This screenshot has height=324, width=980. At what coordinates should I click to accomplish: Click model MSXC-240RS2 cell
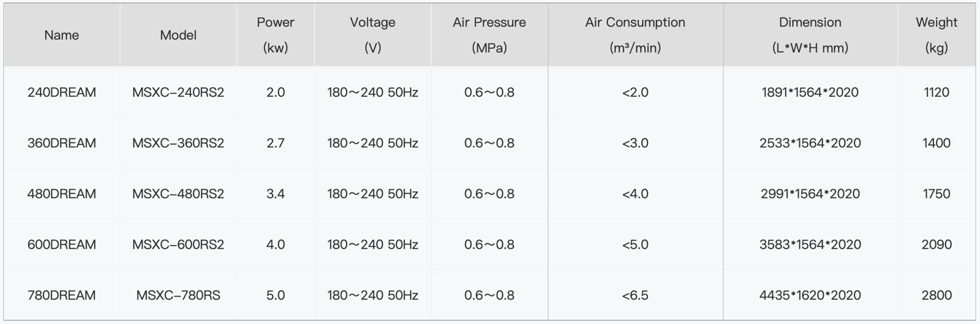(x=178, y=92)
